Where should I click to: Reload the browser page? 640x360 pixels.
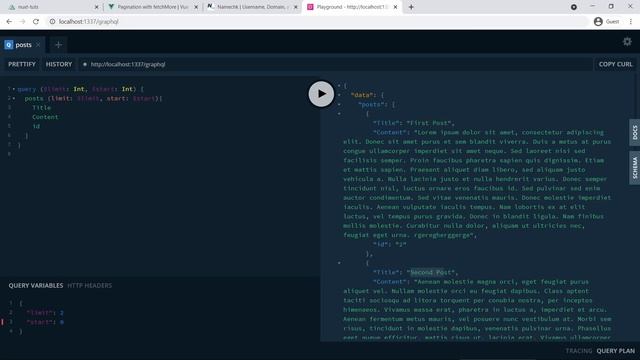pos(36,22)
